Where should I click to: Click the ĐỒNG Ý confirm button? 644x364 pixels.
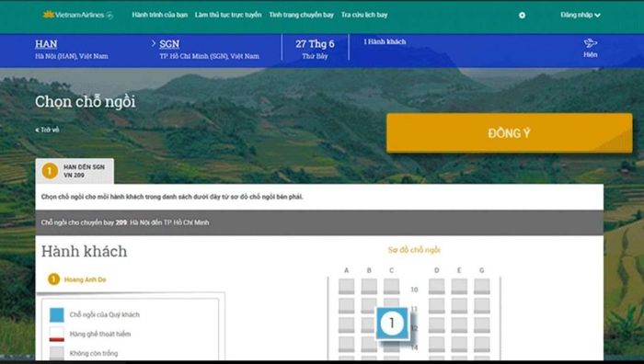509,133
